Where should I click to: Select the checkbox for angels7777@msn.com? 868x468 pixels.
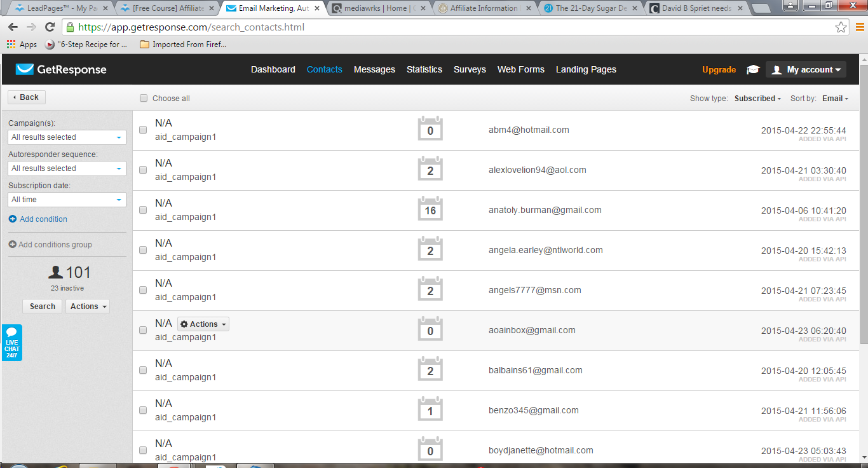(x=143, y=290)
